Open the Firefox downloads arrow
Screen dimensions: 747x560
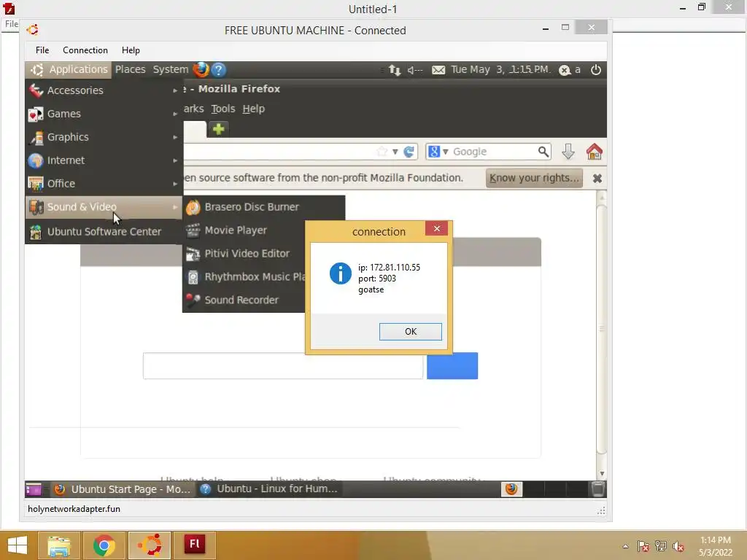point(568,152)
